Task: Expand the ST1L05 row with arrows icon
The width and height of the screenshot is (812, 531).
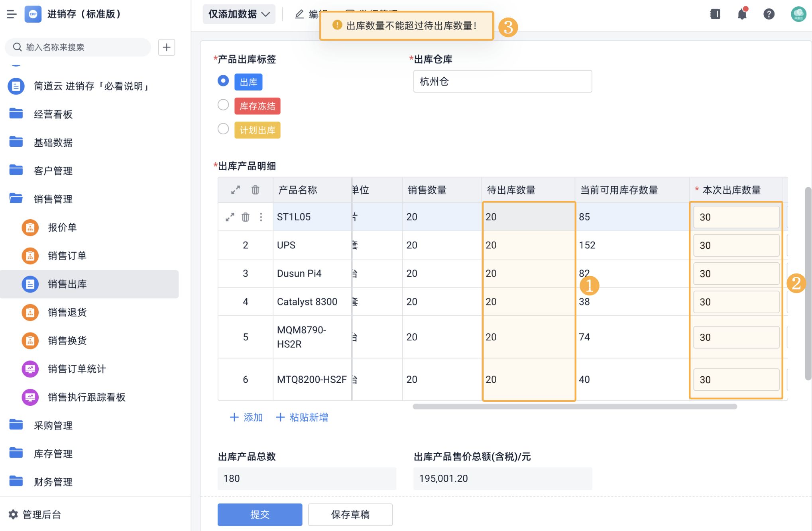Action: pyautogui.click(x=230, y=217)
